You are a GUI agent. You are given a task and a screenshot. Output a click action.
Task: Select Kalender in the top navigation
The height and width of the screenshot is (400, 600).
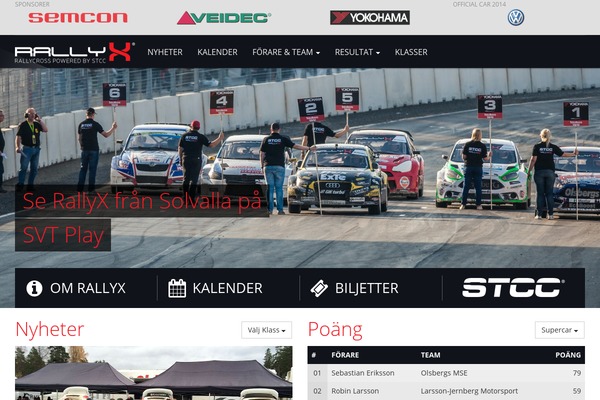pos(217,52)
